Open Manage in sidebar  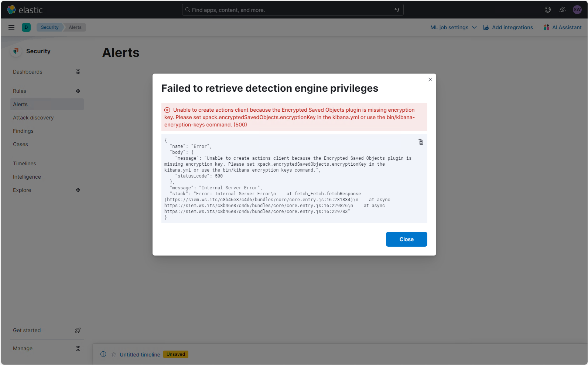point(23,348)
